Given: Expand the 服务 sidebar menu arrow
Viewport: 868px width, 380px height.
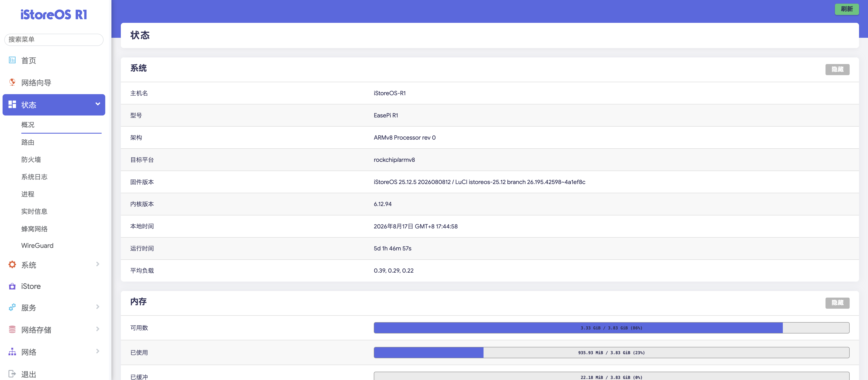Looking at the screenshot, I should pos(98,307).
